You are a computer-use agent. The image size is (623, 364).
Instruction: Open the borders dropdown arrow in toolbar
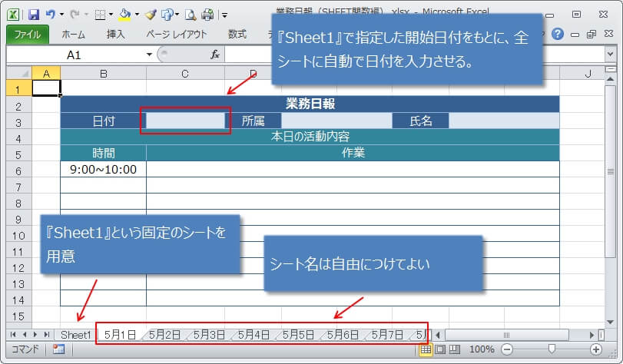(111, 14)
